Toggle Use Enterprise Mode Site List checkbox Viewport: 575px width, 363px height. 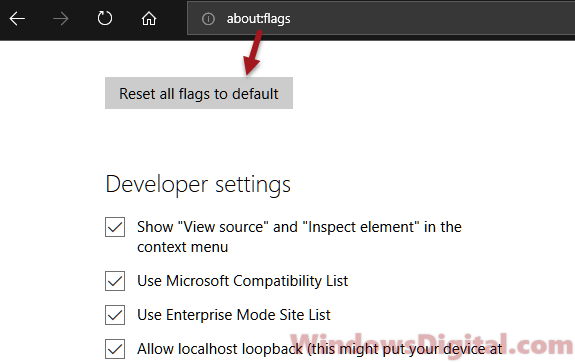click(115, 315)
